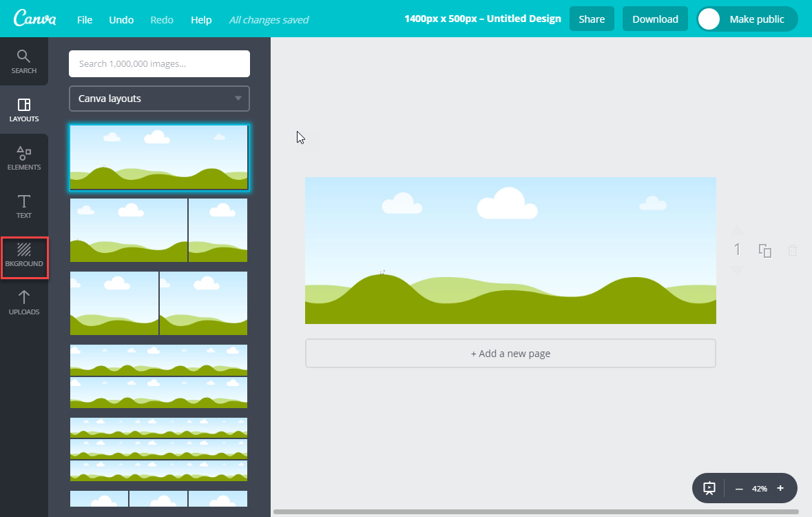Click the Canva logo
The image size is (812, 517).
coord(34,19)
